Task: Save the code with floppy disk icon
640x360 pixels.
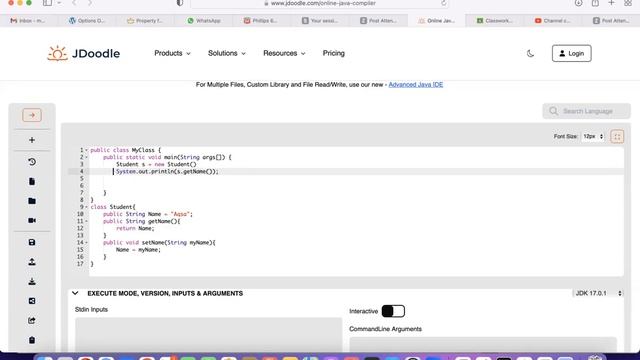Action: tap(32, 242)
